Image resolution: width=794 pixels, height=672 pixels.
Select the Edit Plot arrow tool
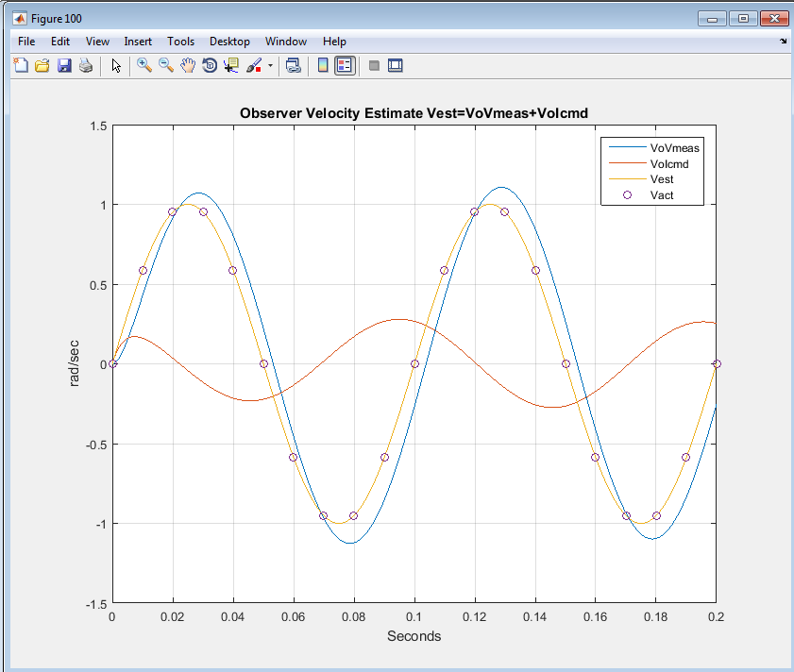116,66
